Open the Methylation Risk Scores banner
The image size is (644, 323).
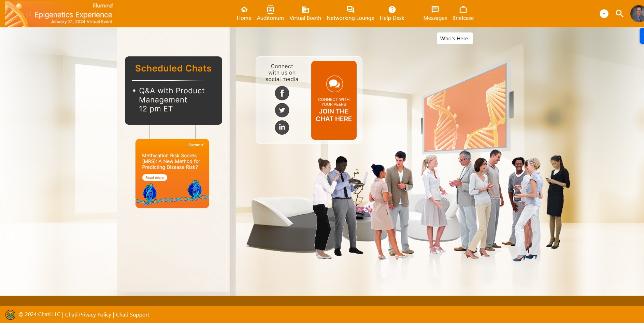click(172, 173)
